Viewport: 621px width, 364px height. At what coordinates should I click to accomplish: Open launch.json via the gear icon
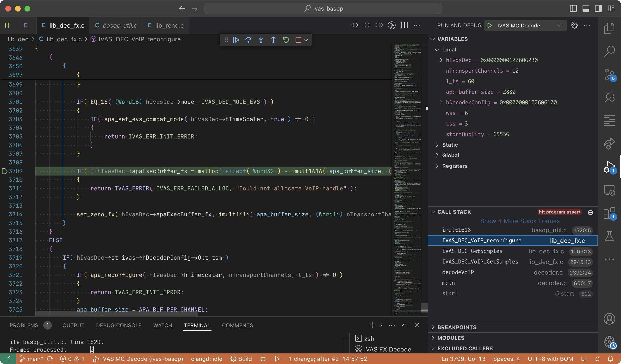tap(574, 25)
